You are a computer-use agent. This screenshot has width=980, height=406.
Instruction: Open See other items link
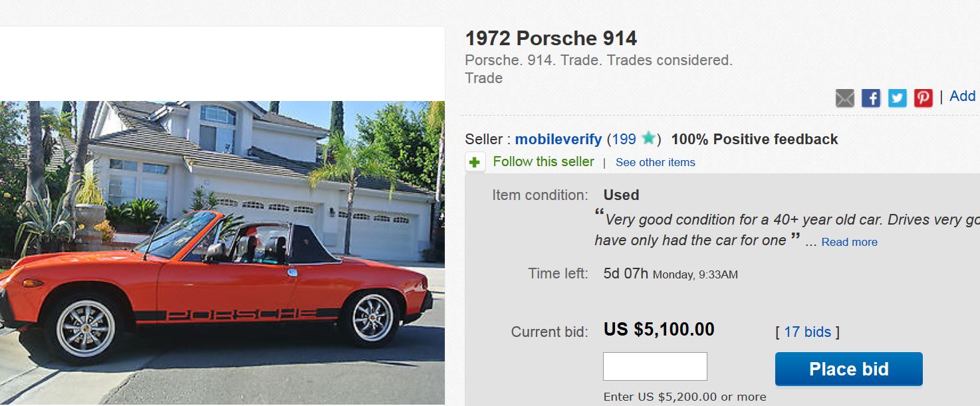[x=655, y=162]
